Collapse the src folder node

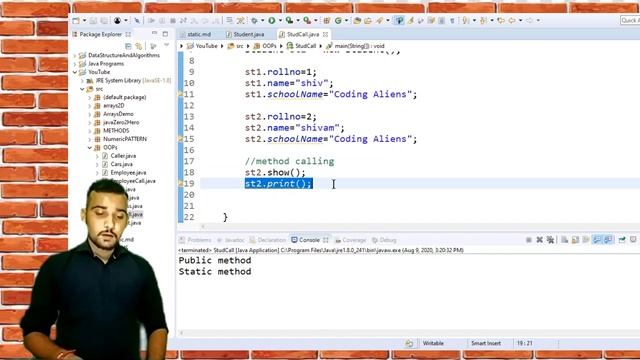(x=82, y=89)
